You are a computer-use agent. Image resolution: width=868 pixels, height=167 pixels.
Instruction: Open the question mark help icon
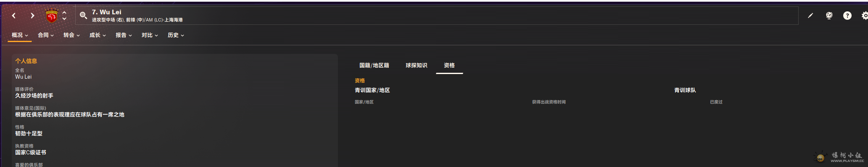point(847,16)
